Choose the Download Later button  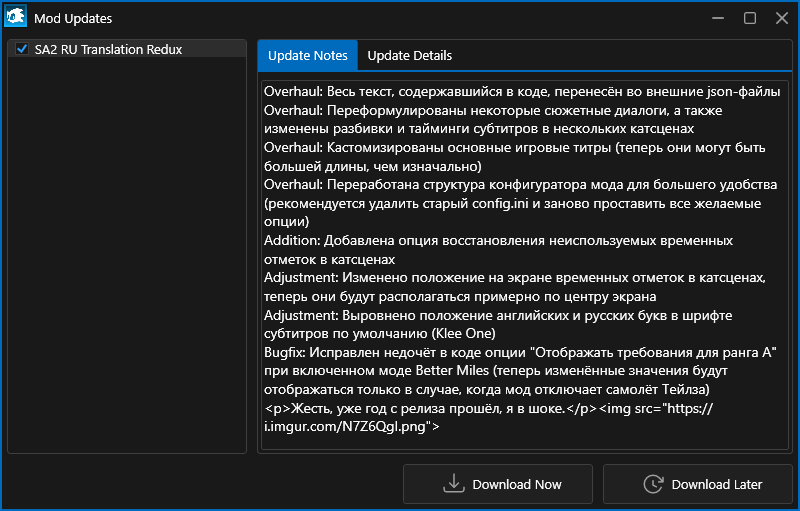tap(701, 484)
